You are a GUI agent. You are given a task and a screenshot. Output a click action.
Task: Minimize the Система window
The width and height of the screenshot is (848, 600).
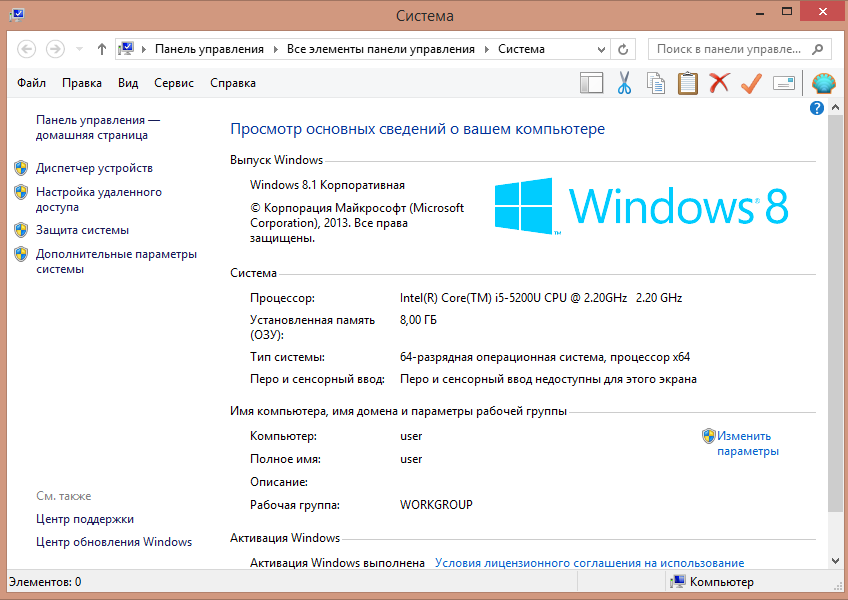760,12
